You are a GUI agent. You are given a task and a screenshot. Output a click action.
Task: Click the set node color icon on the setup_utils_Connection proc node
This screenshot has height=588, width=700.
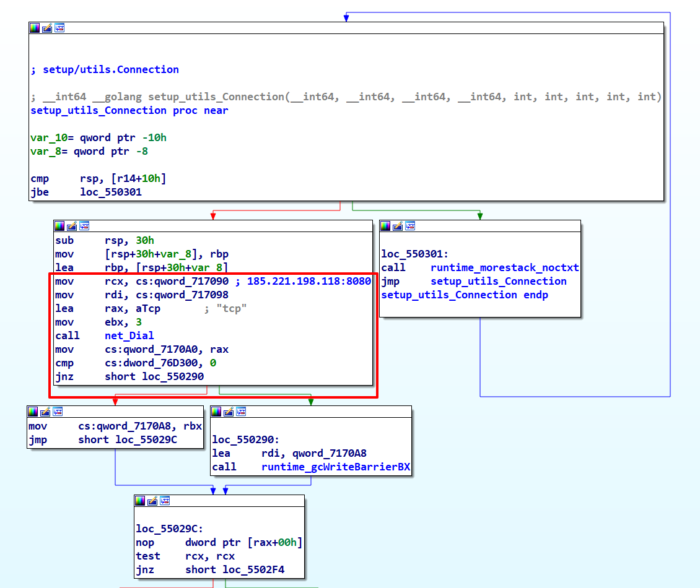coord(35,28)
